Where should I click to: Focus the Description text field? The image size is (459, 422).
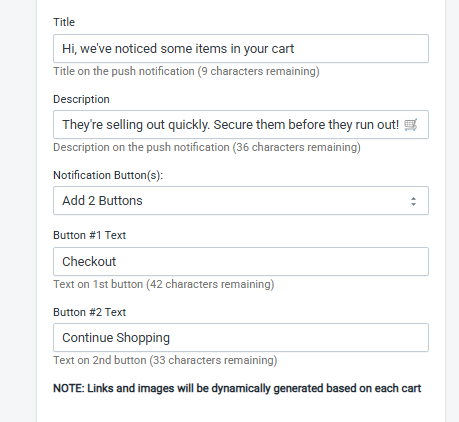241,125
